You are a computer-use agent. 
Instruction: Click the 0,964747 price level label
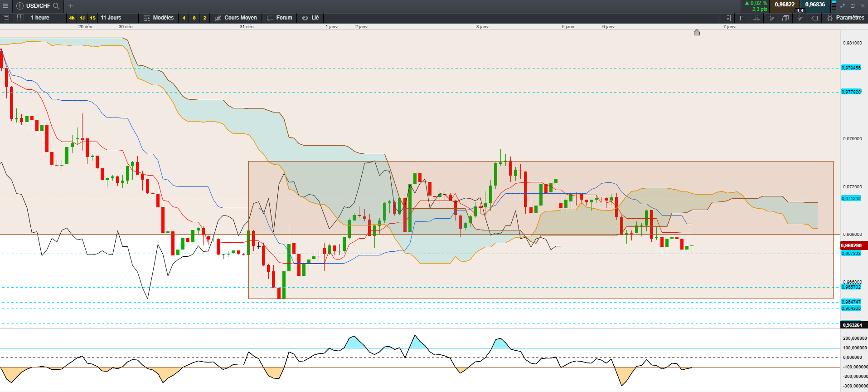851,302
